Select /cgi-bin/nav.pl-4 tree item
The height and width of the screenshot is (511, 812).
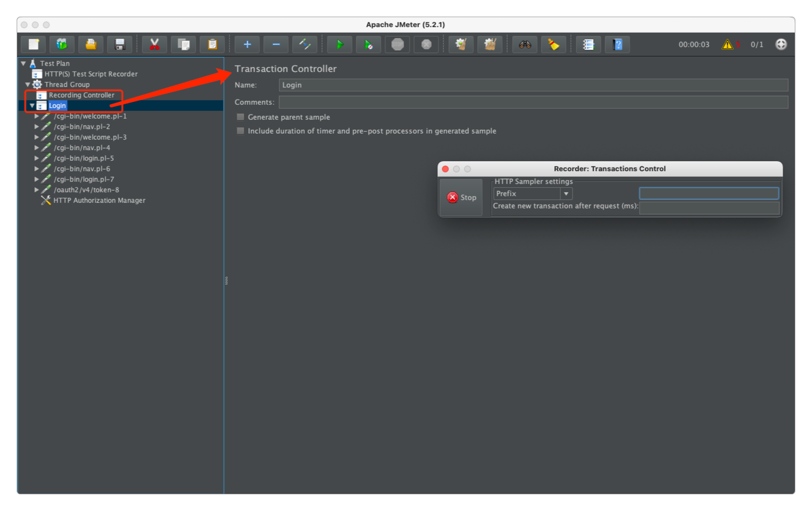tap(82, 148)
